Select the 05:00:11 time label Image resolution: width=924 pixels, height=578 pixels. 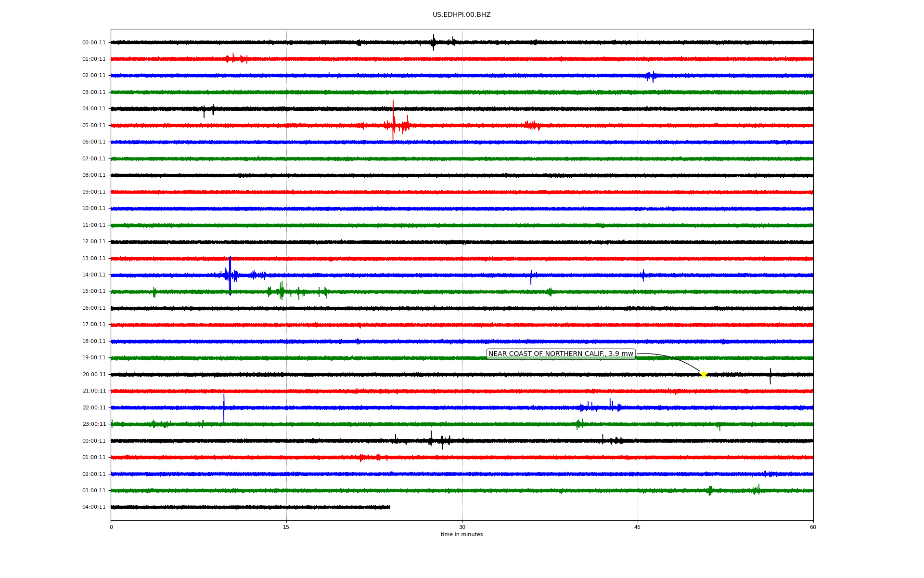[x=94, y=125]
